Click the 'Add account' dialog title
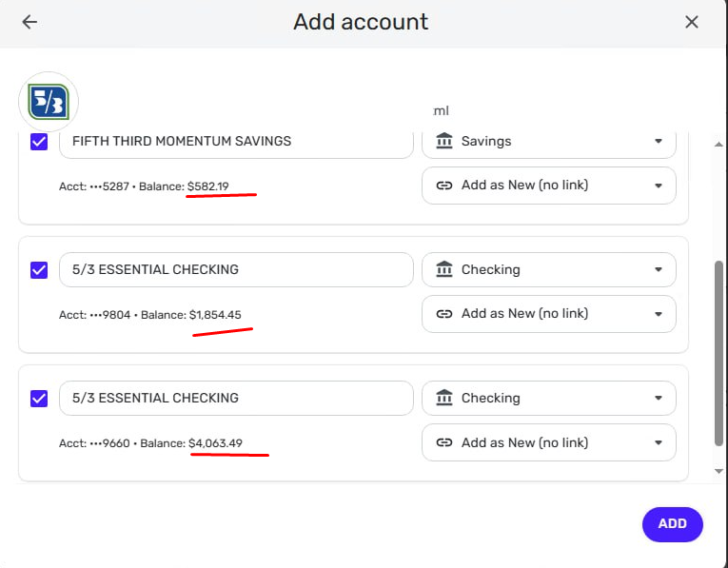Viewport: 728px width, 568px height. [x=361, y=22]
